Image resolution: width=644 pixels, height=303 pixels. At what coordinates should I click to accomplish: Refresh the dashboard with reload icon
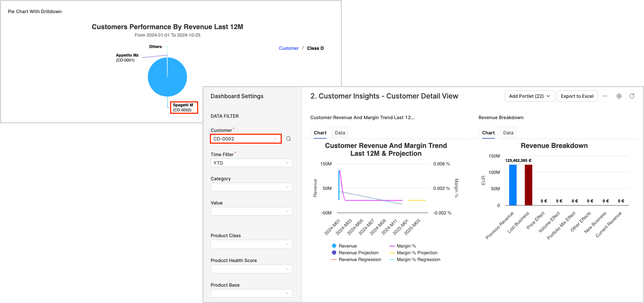632,96
